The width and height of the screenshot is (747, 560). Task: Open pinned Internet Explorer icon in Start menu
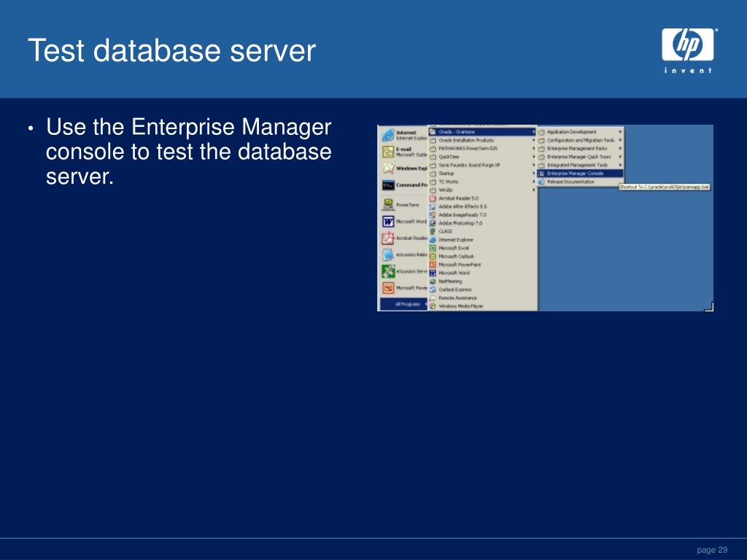pos(388,135)
